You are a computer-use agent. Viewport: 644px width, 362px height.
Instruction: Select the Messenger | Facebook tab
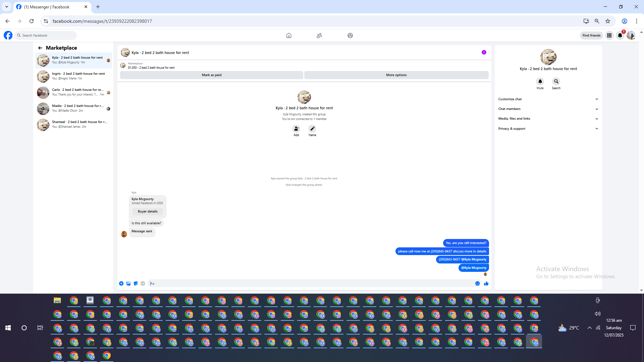click(52, 7)
